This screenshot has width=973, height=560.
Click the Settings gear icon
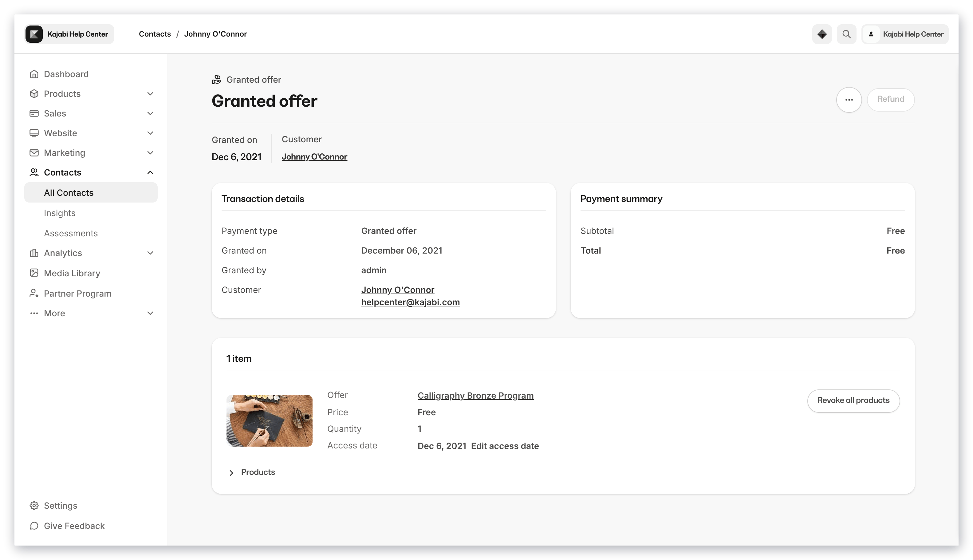click(x=34, y=505)
